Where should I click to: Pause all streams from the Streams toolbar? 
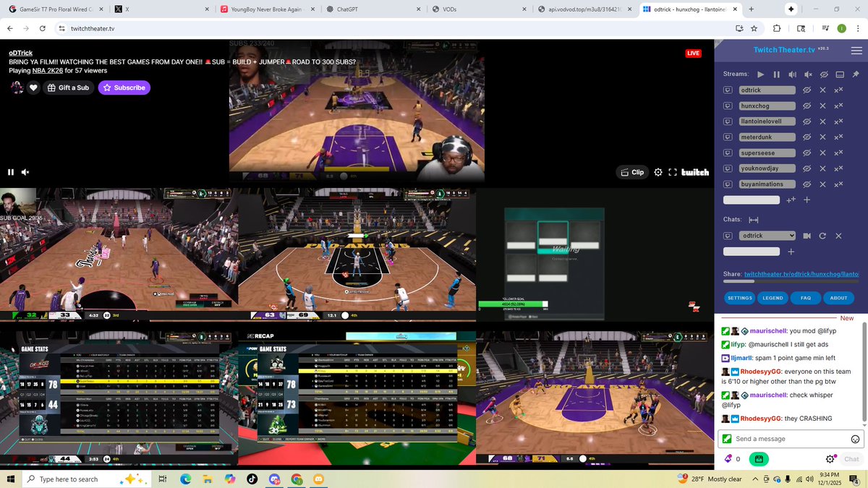[x=777, y=74]
